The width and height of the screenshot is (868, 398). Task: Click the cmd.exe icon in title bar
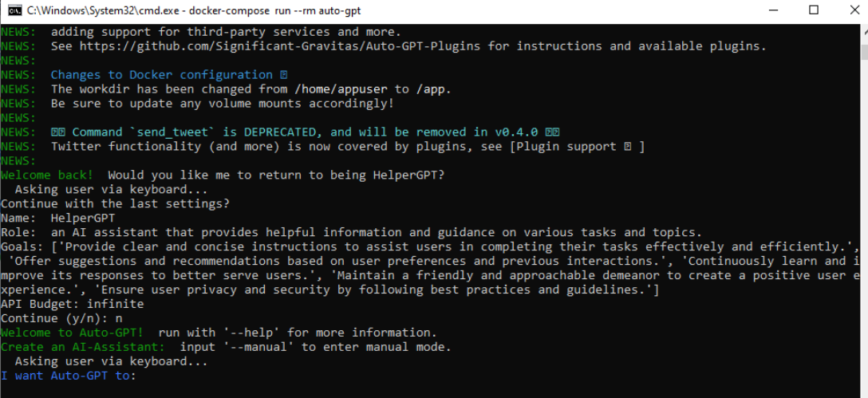[x=15, y=10]
